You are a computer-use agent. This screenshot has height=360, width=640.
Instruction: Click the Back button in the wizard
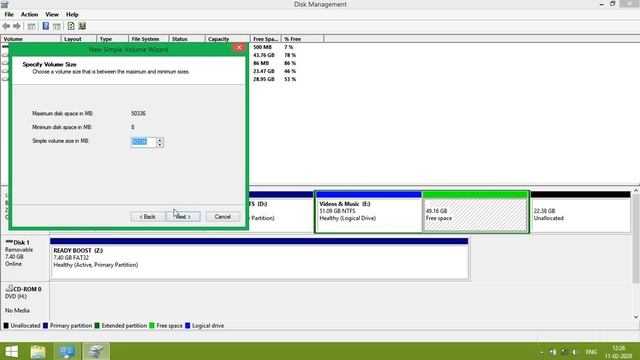pos(147,217)
